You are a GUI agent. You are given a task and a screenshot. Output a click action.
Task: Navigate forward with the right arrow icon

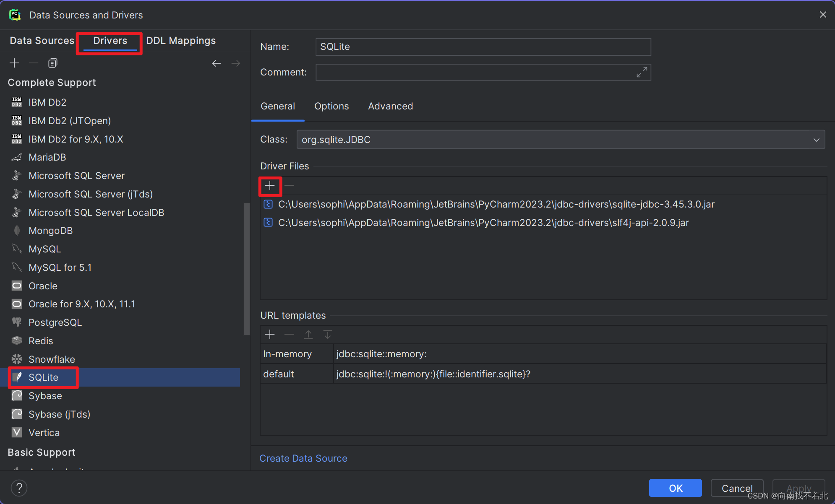click(235, 63)
